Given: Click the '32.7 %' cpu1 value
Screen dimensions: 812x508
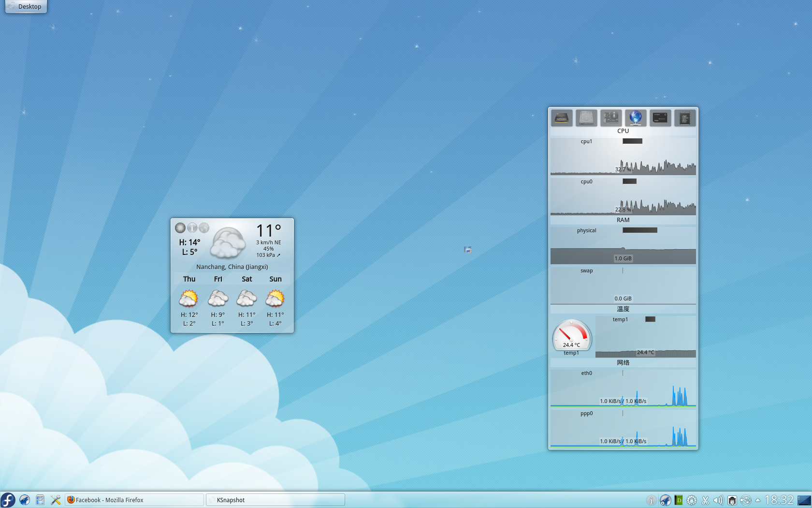Looking at the screenshot, I should tap(623, 169).
